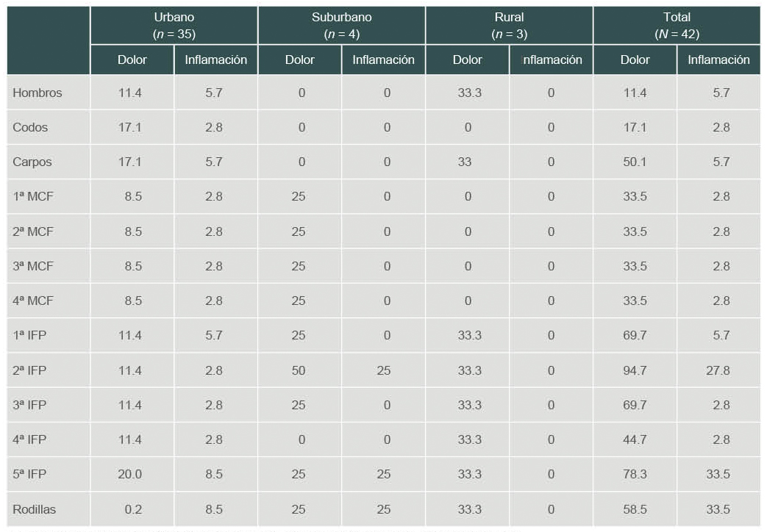Screen dimensions: 767x532
Task: Select the 1ª MCF row label
Action: [x=33, y=196]
